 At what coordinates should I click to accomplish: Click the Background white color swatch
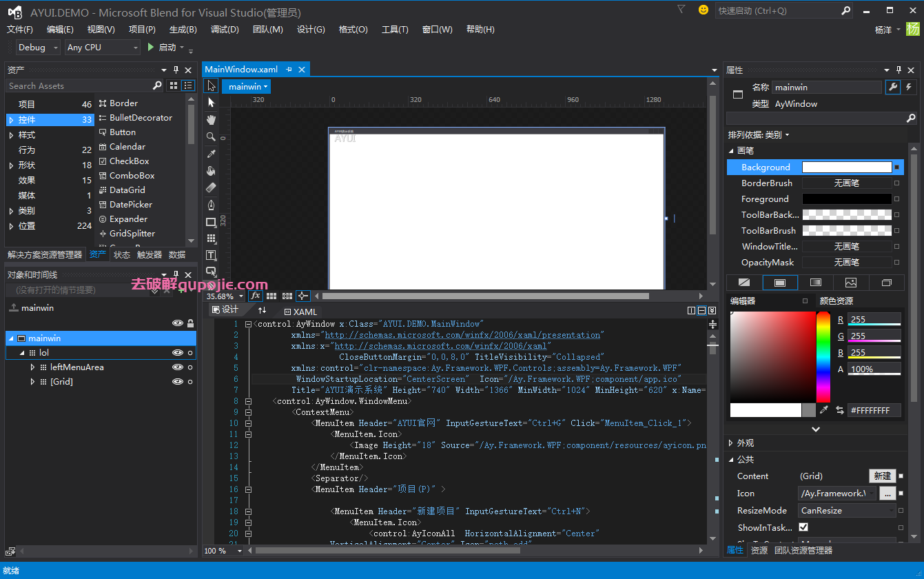[847, 167]
